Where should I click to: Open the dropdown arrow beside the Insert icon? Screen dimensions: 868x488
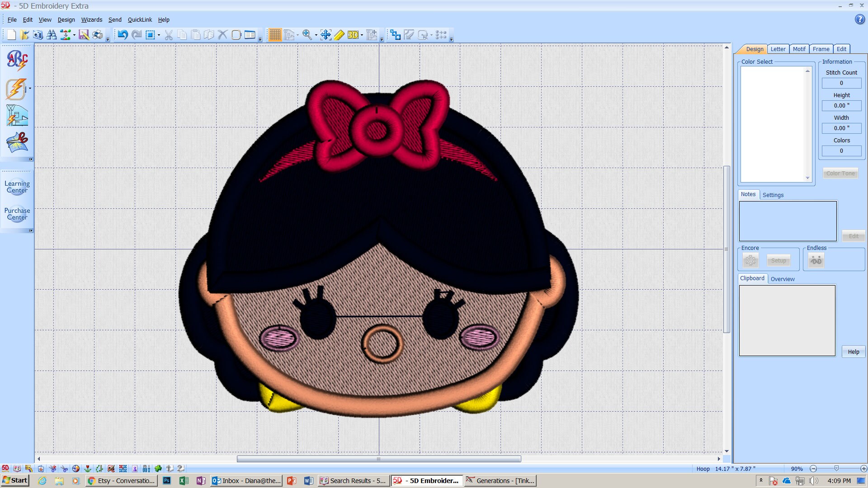pos(74,35)
